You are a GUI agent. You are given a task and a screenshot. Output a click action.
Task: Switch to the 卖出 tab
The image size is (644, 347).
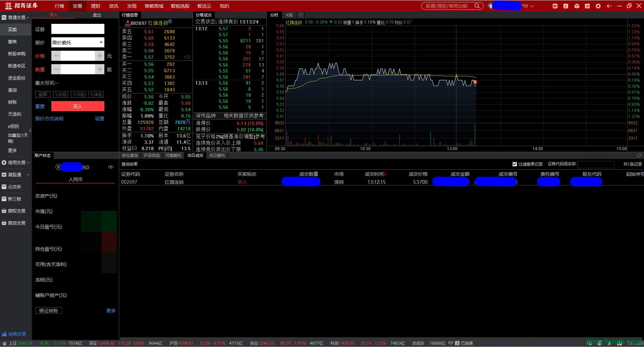97,15
